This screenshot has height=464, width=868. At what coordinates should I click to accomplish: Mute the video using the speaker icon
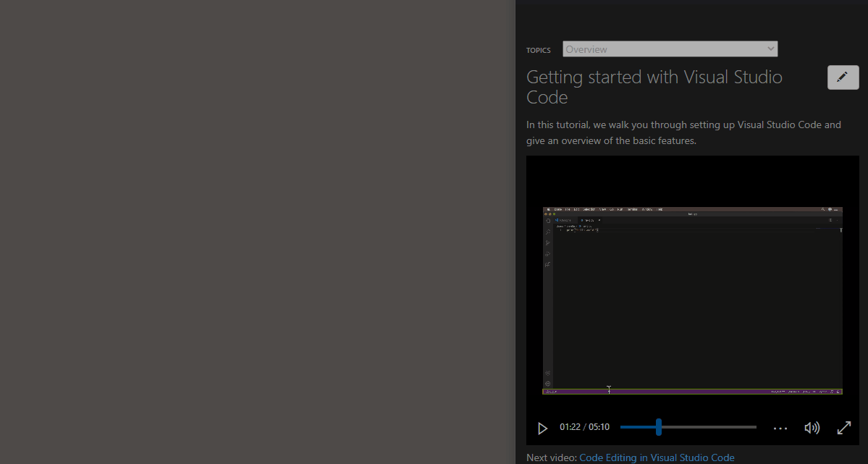pyautogui.click(x=812, y=428)
